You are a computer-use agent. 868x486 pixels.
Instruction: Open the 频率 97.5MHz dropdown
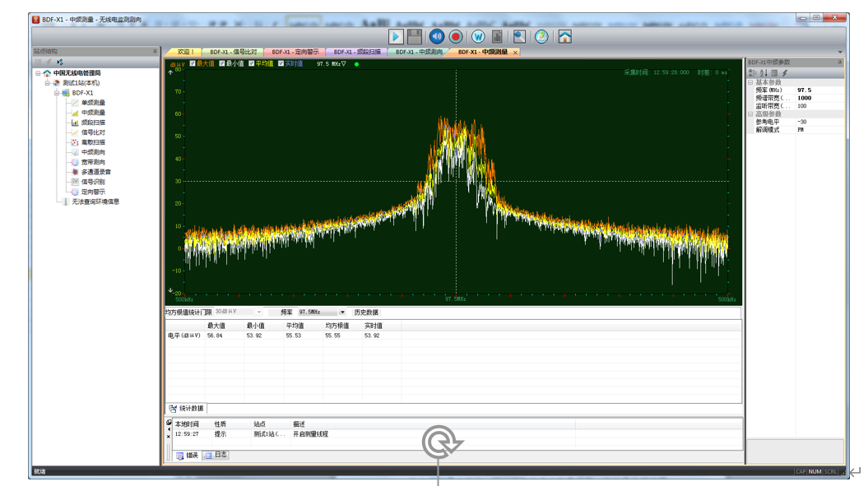pyautogui.click(x=342, y=312)
